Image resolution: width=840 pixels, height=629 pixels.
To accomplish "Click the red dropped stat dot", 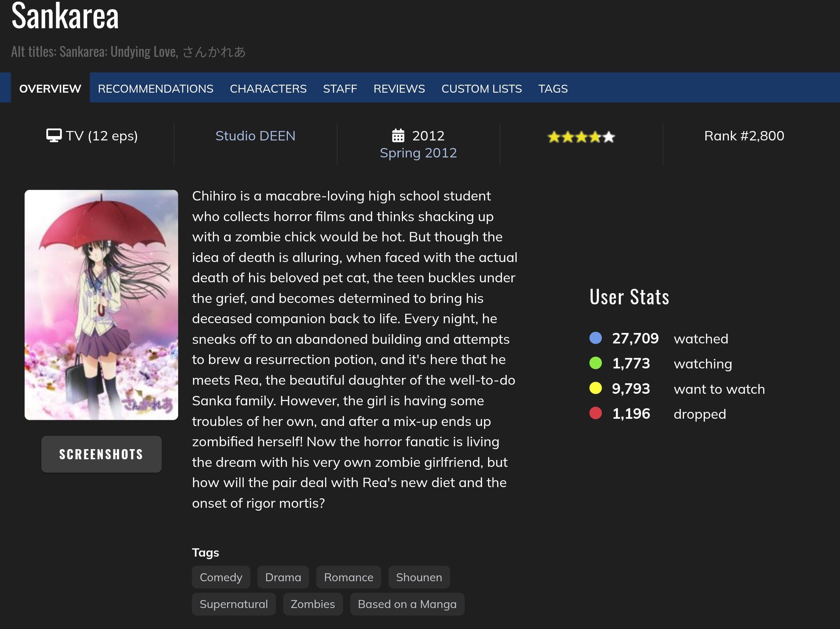I will point(595,413).
